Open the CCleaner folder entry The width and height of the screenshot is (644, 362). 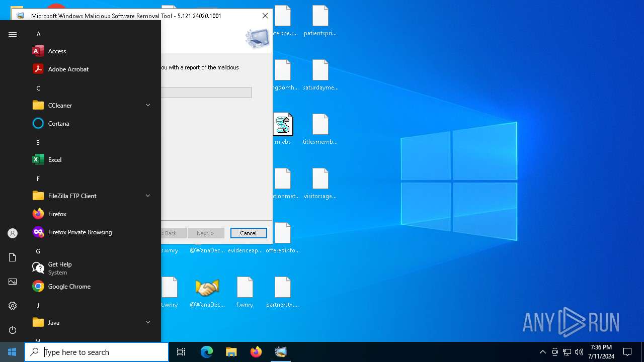pos(93,105)
